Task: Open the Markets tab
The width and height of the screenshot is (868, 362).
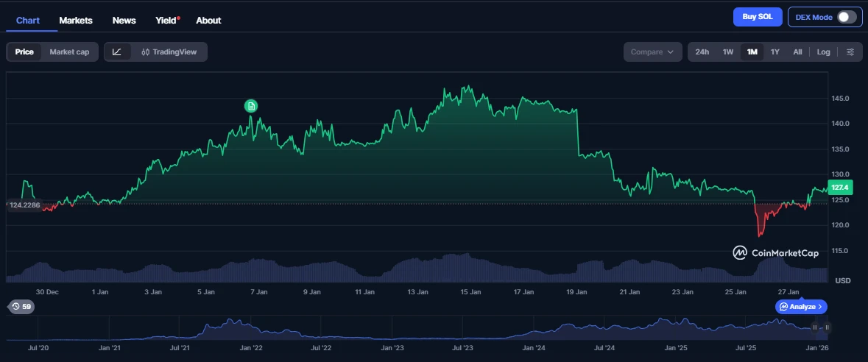Action: (76, 21)
